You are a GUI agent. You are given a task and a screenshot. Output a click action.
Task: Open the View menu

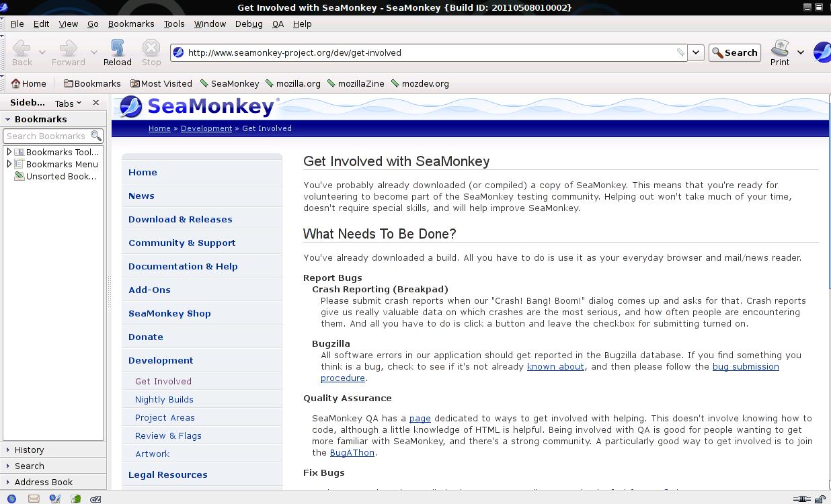click(68, 24)
